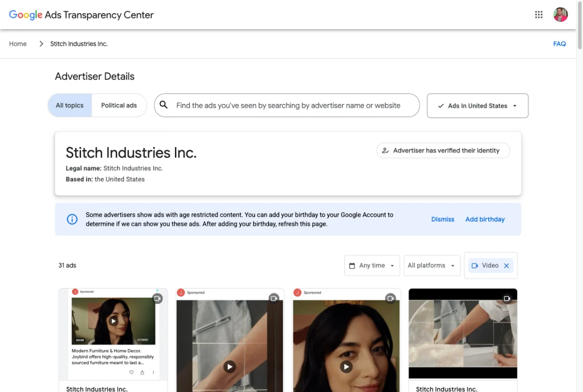Screen dimensions: 583x392
Task: Dismiss the age restricted content banner
Action: click(443, 220)
